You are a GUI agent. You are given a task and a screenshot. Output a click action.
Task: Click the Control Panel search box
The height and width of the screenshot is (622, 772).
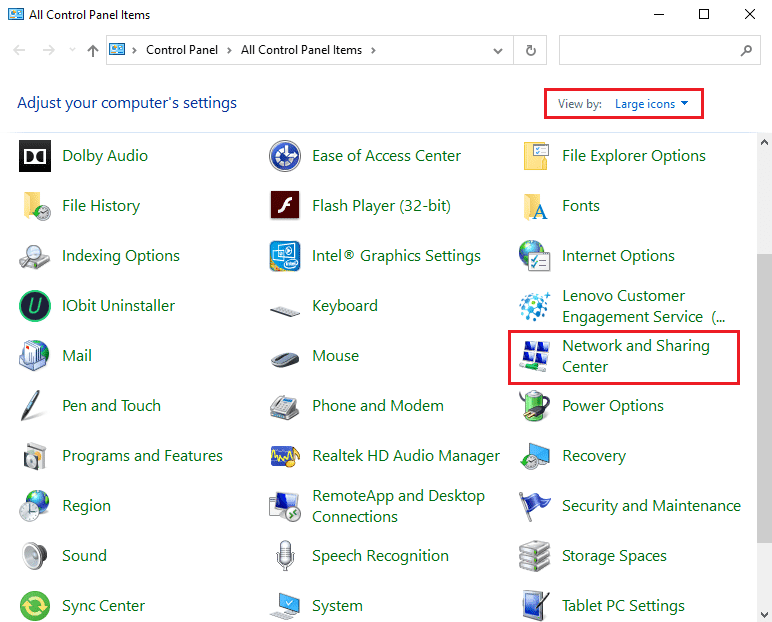pos(648,50)
